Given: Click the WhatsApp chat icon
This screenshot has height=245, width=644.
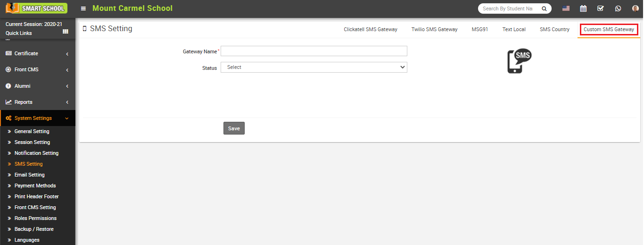Looking at the screenshot, I should [x=618, y=8].
